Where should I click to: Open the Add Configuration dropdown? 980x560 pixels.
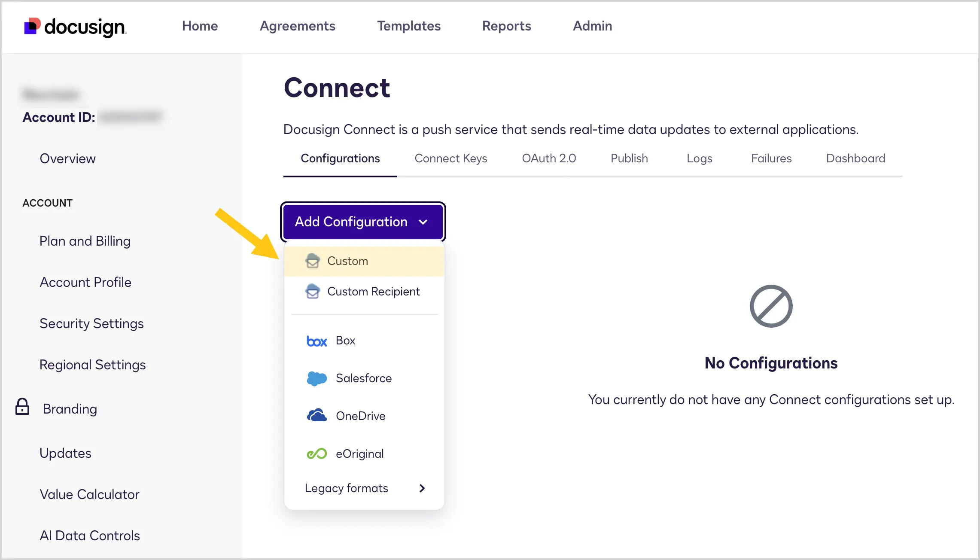point(363,222)
